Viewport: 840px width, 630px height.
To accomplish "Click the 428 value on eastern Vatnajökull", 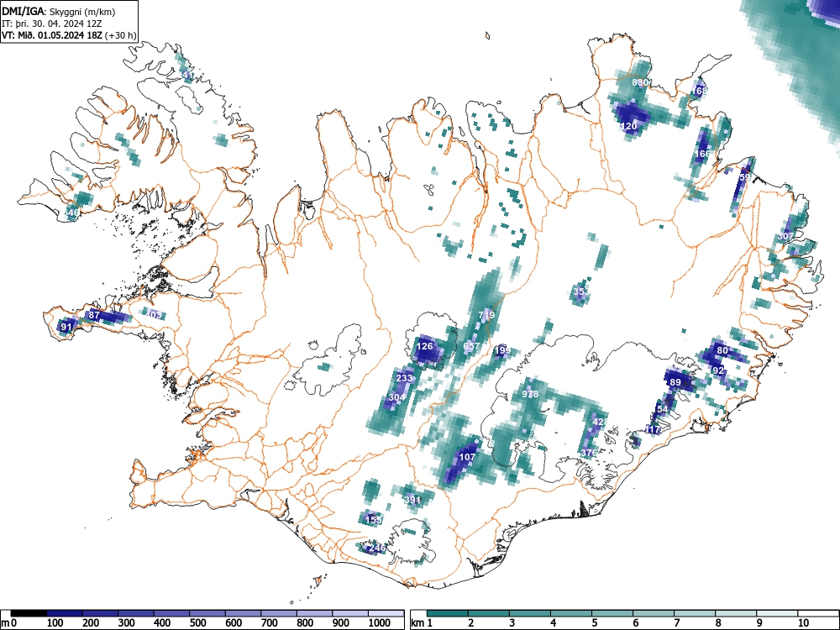I will pyautogui.click(x=601, y=422).
